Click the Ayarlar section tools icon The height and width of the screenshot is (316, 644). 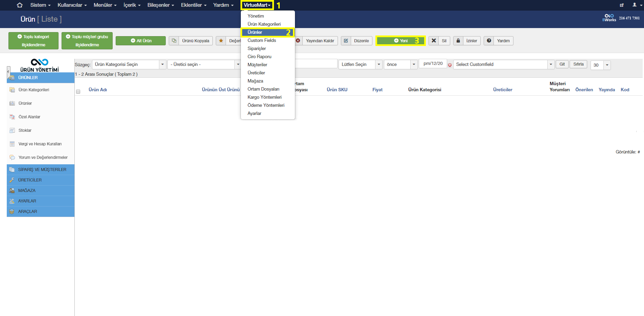(12, 201)
